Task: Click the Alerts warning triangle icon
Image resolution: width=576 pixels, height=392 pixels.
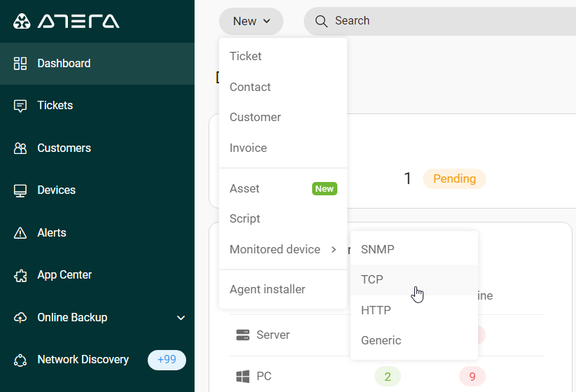Action: (x=20, y=233)
